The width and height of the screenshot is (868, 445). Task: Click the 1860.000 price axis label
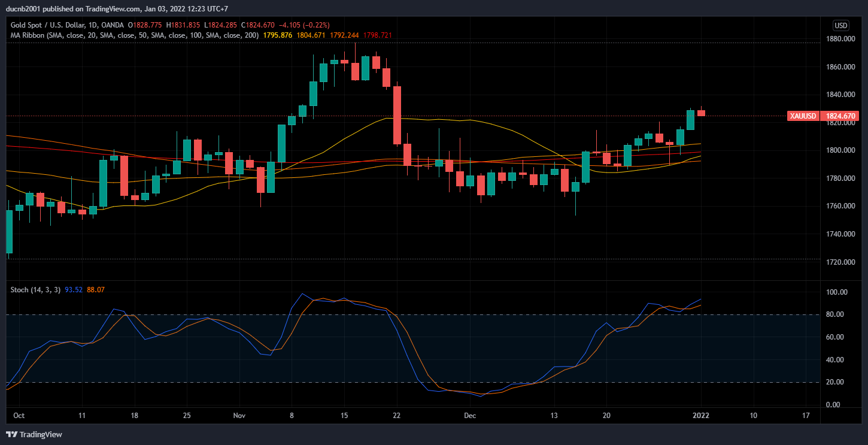[840, 66]
